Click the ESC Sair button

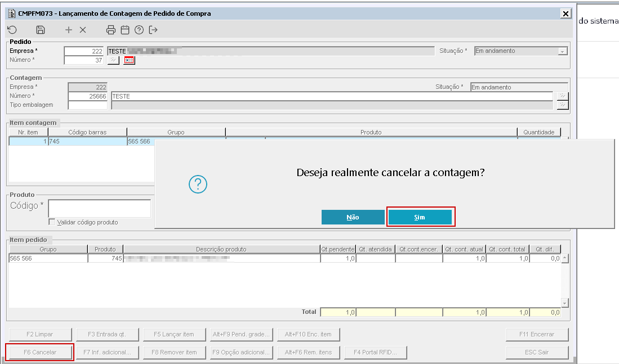tap(537, 352)
